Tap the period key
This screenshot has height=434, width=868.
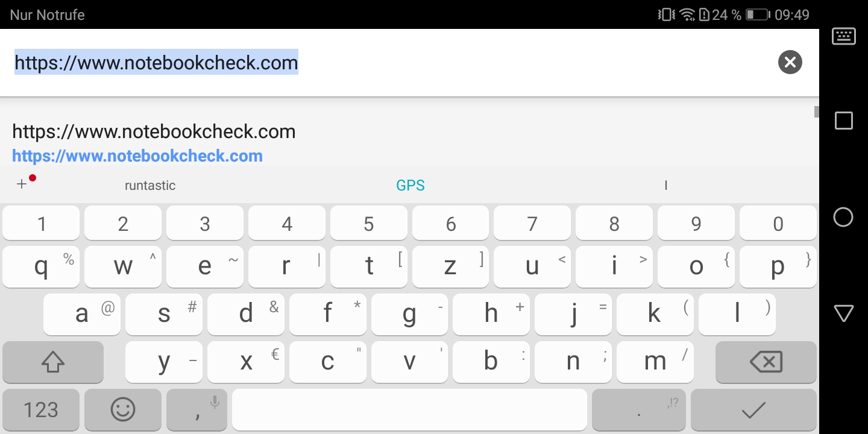click(639, 410)
